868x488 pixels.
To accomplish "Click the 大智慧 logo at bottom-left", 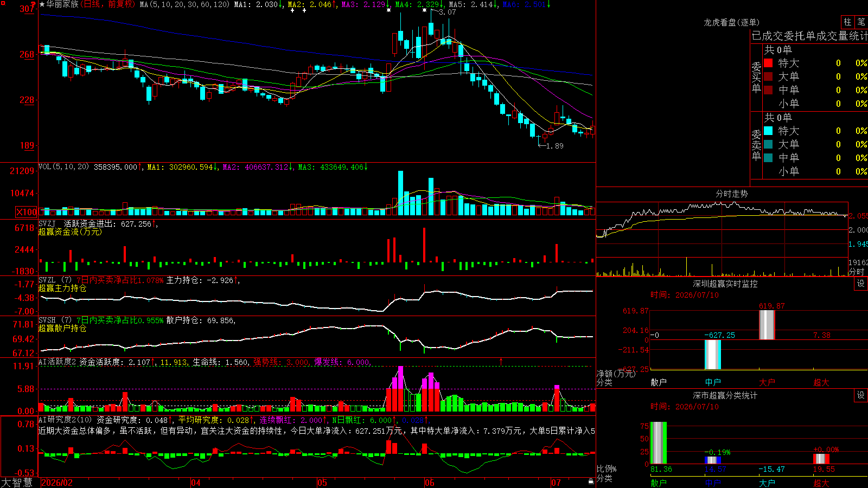I will (17, 483).
